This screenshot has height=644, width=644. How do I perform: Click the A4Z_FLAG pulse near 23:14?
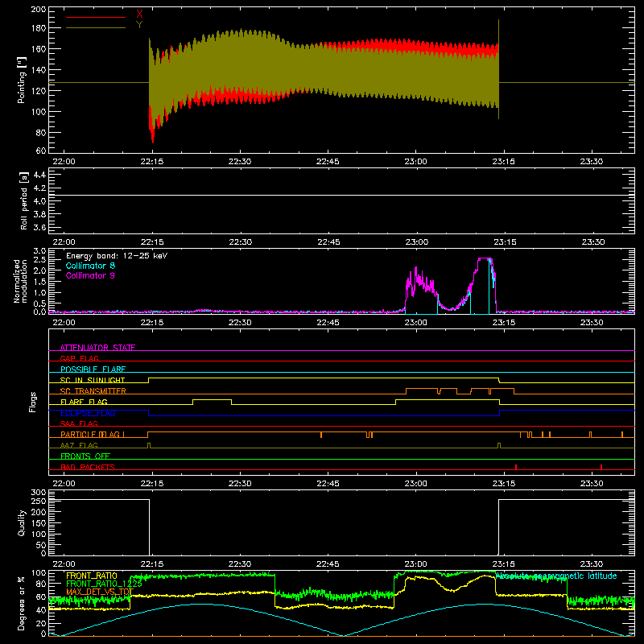[x=499, y=445]
